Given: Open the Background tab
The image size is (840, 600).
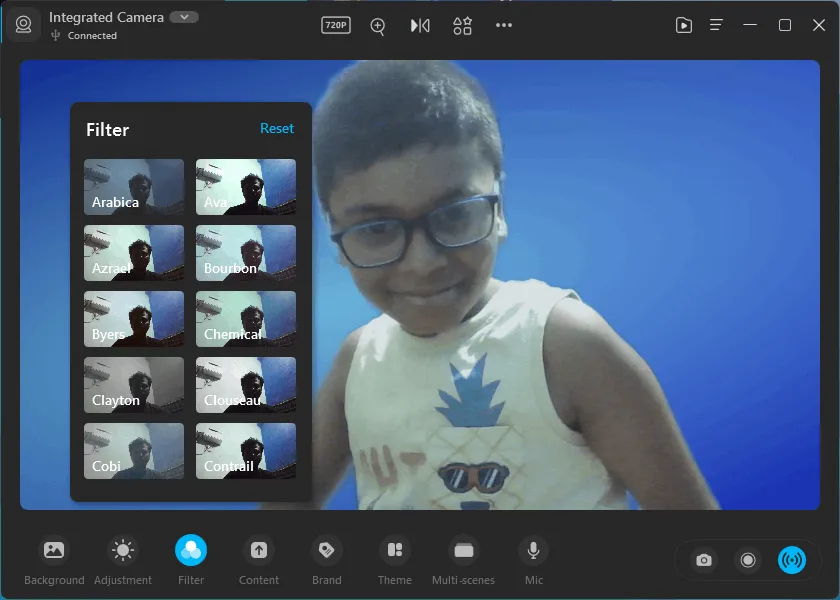Looking at the screenshot, I should (x=54, y=550).
